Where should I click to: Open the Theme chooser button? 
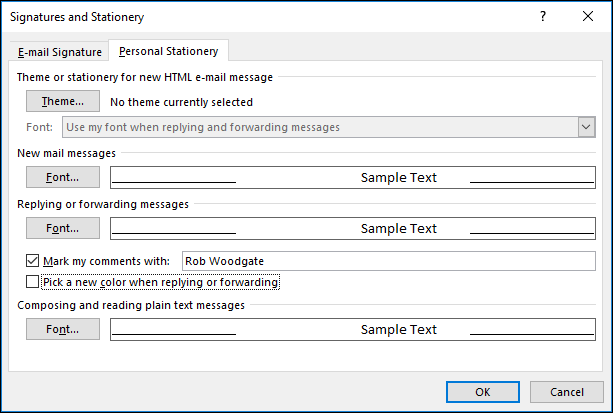coord(62,101)
